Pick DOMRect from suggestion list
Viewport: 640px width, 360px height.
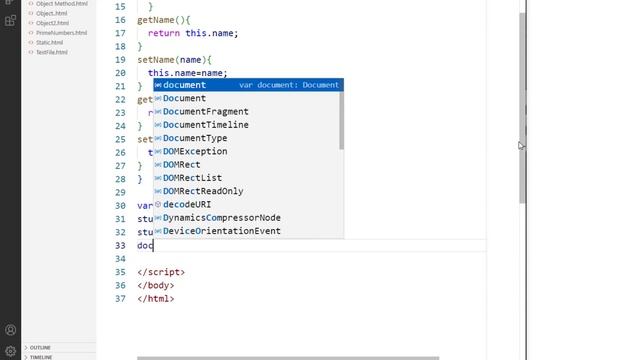tap(248, 164)
